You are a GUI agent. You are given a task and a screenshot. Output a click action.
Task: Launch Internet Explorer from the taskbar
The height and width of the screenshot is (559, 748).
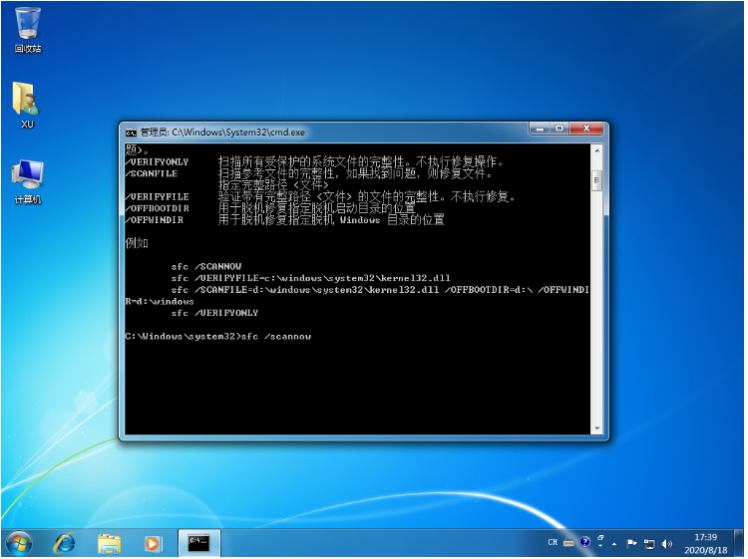click(x=65, y=543)
